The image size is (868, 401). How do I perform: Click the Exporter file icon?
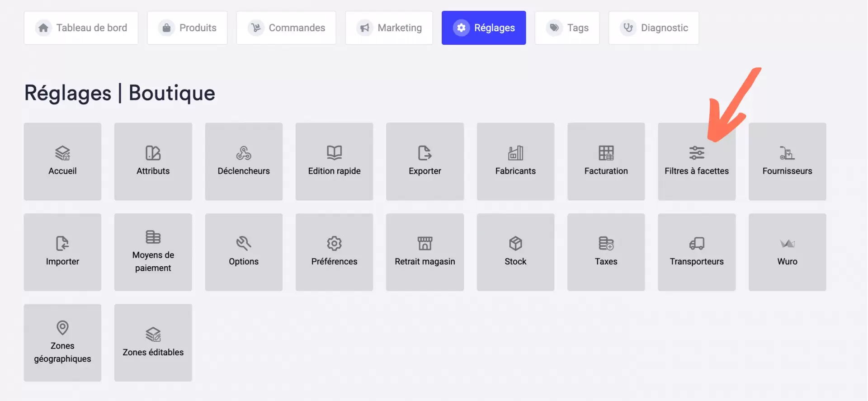tap(425, 153)
